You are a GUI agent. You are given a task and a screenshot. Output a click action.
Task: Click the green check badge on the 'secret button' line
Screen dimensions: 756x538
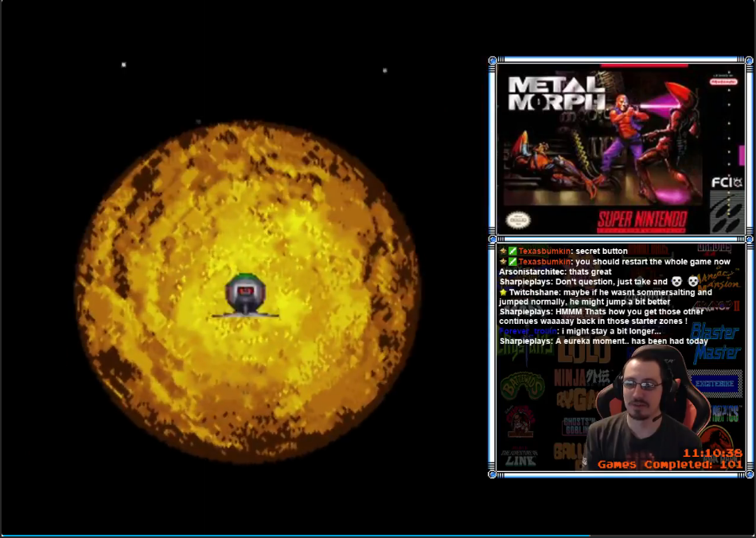(512, 251)
